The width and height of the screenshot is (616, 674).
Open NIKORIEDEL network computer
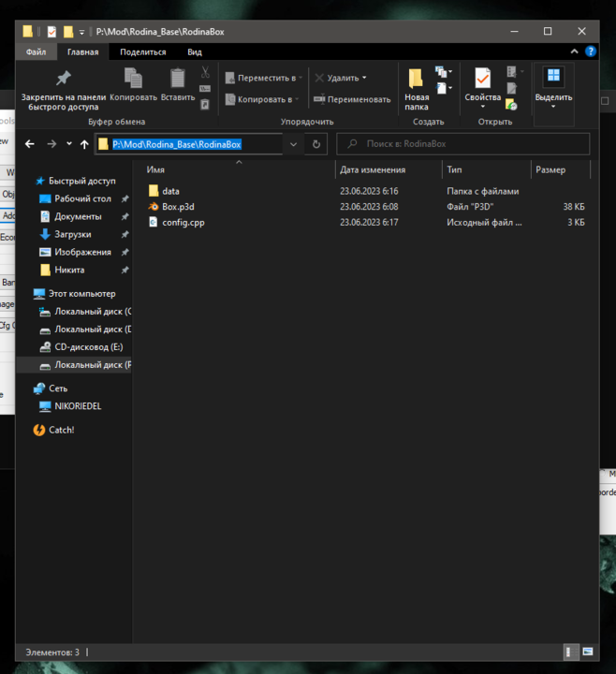(x=78, y=406)
